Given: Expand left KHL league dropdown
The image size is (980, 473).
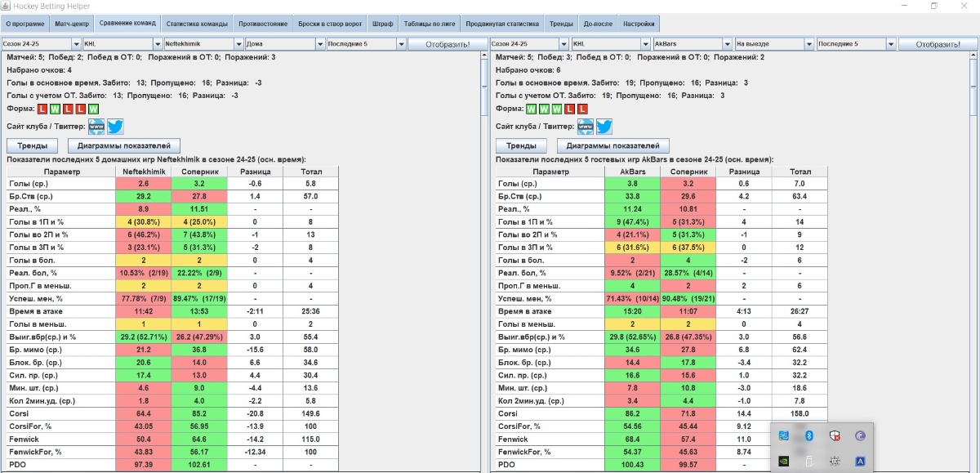Looking at the screenshot, I should pyautogui.click(x=122, y=44).
